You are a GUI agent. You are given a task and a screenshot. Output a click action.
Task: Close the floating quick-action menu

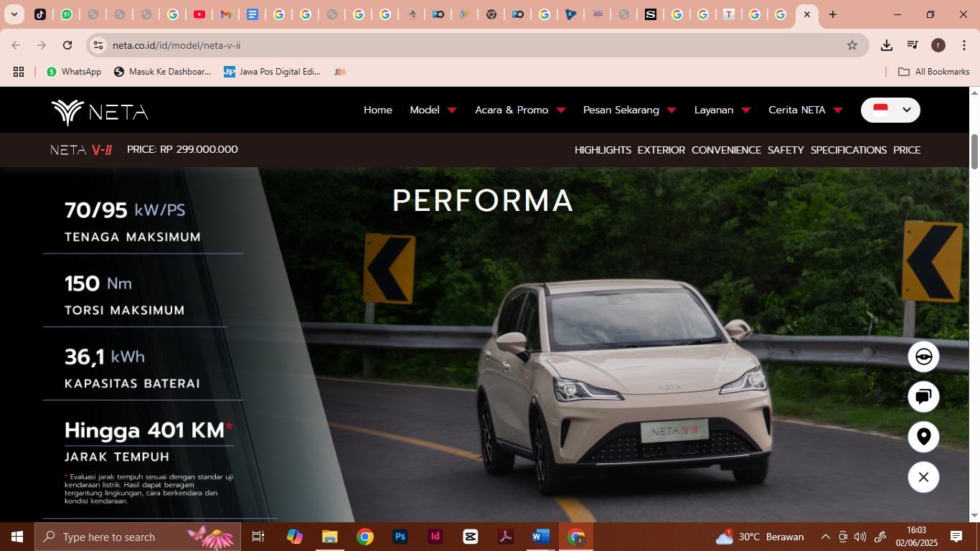pyautogui.click(x=923, y=477)
